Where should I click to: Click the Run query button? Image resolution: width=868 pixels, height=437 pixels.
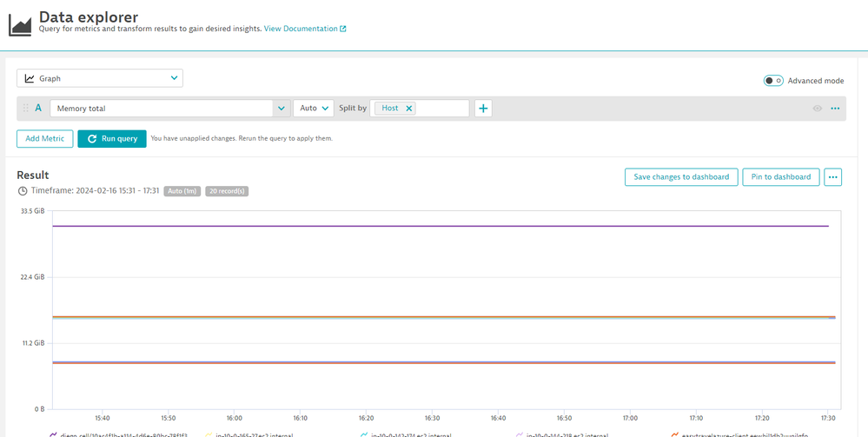[111, 138]
